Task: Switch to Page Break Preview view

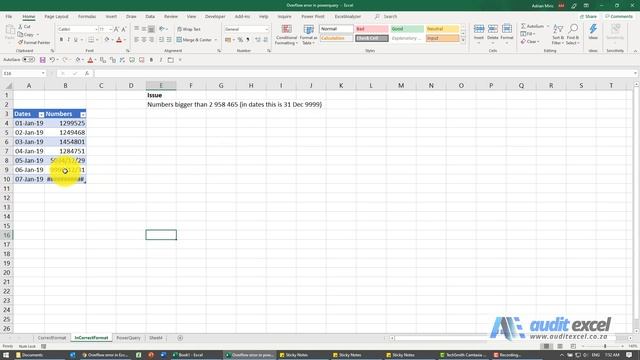Action: [x=573, y=346]
